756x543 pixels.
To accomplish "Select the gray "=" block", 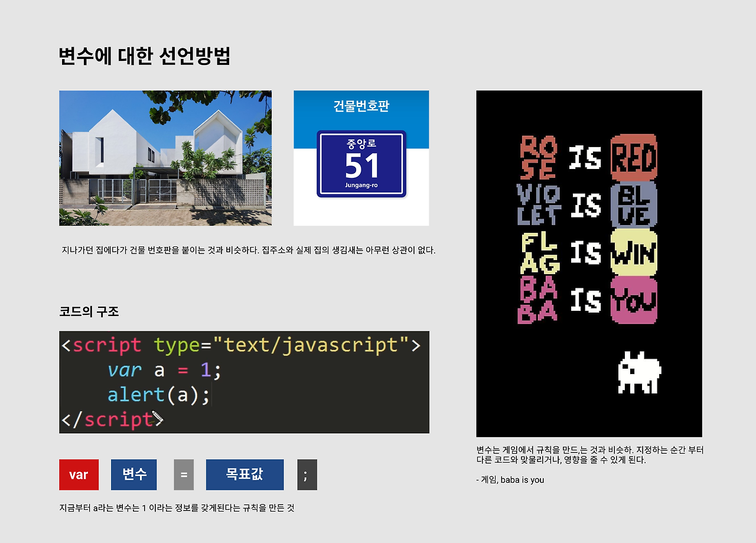I will coord(184,474).
